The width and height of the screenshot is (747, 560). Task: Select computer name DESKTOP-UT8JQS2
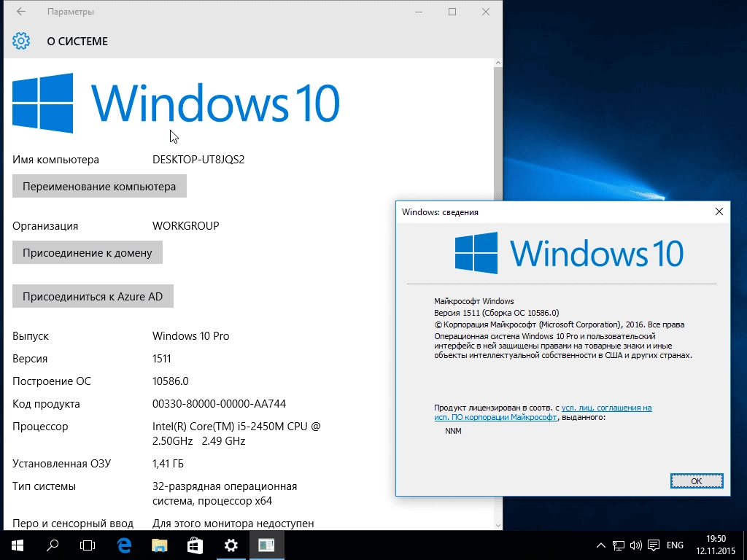pyautogui.click(x=198, y=160)
